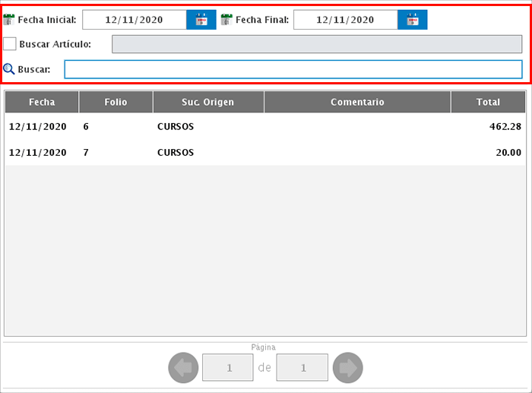Click the Fecha Inicial date field
The image size is (532, 393).
134,20
